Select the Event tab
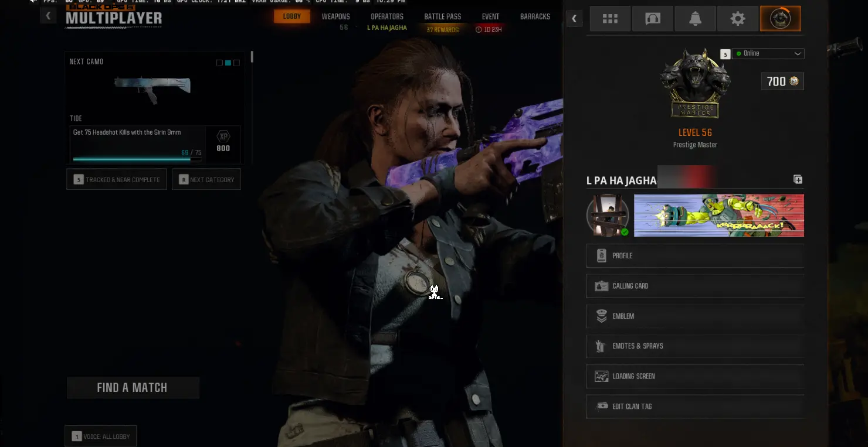Screen dimensions: 868x447 pyautogui.click(x=490, y=16)
